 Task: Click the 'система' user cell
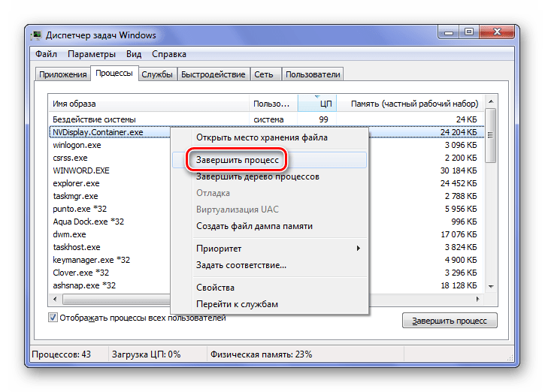268,119
